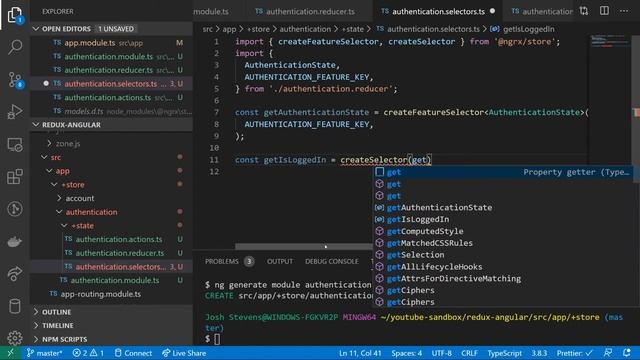Click TypeScript version 3.8.3

(539, 353)
